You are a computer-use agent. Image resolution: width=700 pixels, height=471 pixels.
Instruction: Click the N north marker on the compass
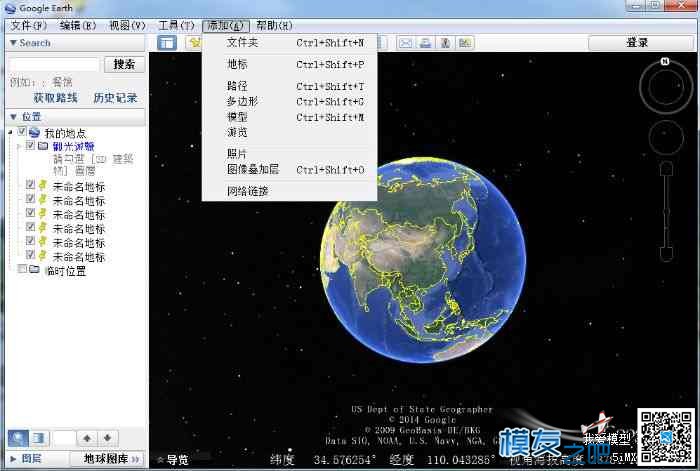tap(665, 61)
